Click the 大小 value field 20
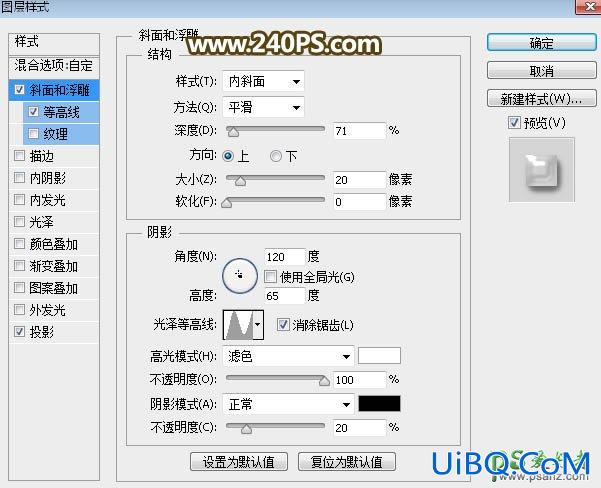 click(359, 180)
